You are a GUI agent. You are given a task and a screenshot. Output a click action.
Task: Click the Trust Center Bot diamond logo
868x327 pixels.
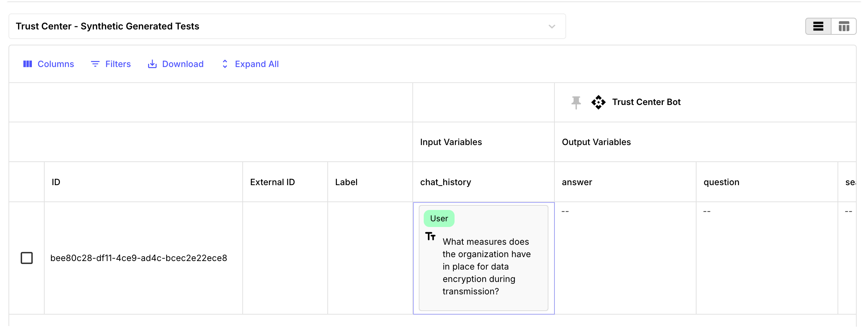598,102
